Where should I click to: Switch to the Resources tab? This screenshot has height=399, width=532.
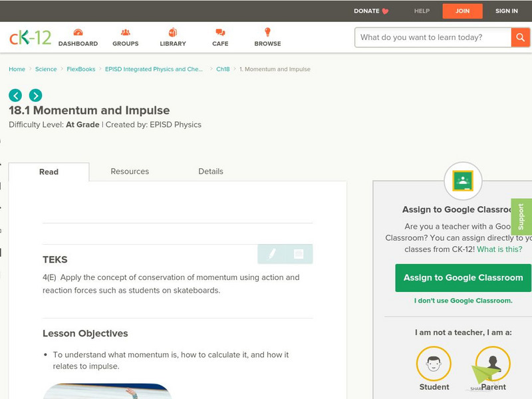pyautogui.click(x=130, y=172)
